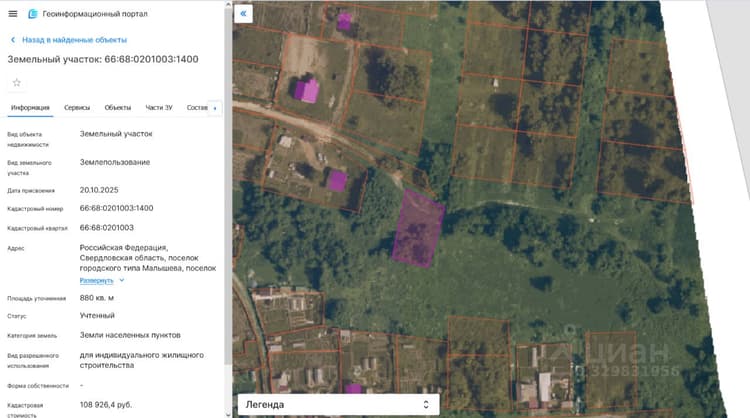Toggle Легенда panel with up-down arrows
This screenshot has width=750, height=418.
[426, 405]
